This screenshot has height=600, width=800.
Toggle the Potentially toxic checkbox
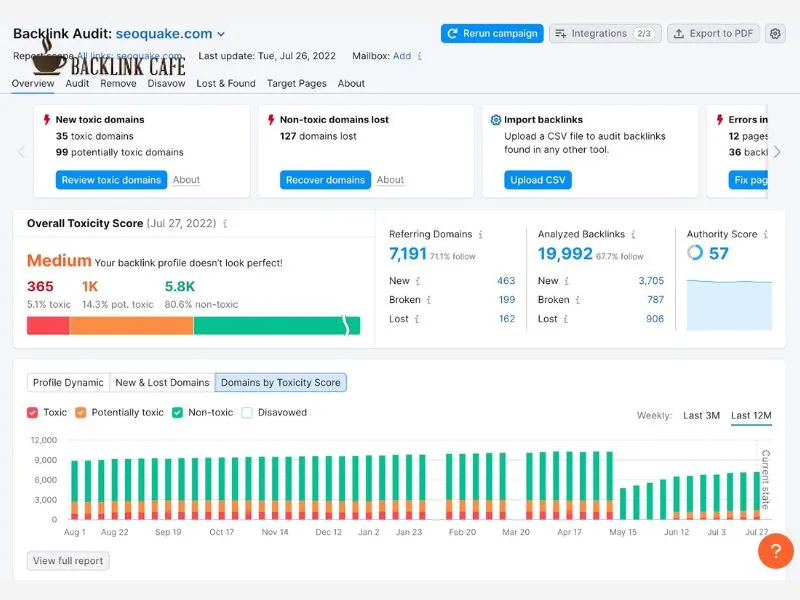81,412
